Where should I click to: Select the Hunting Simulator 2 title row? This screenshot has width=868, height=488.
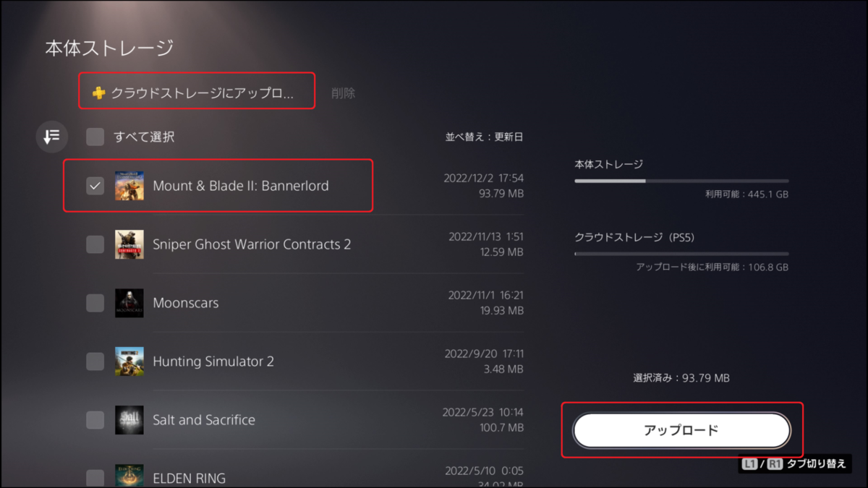point(294,361)
